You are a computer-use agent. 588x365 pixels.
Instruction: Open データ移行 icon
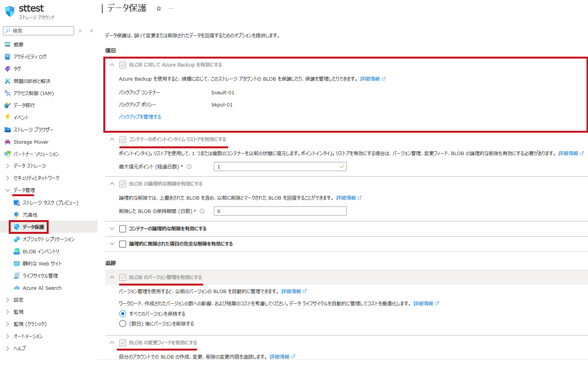pyautogui.click(x=8, y=105)
